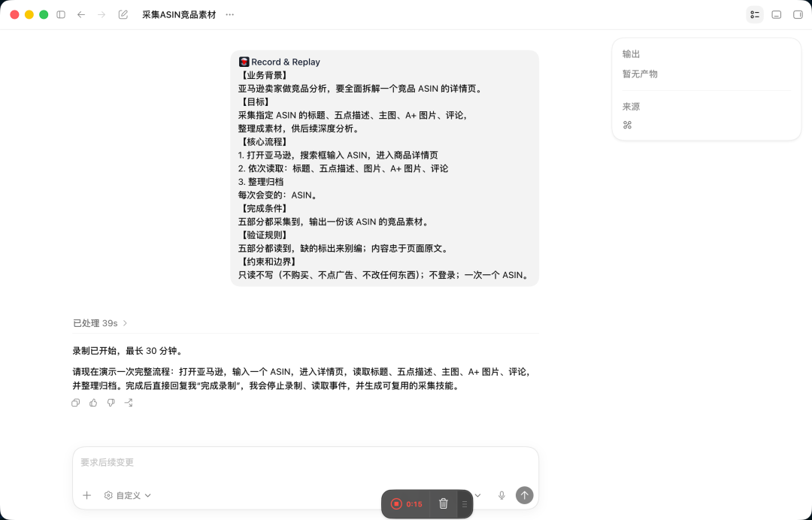
Task: Toggle the output list panel view
Action: point(755,14)
